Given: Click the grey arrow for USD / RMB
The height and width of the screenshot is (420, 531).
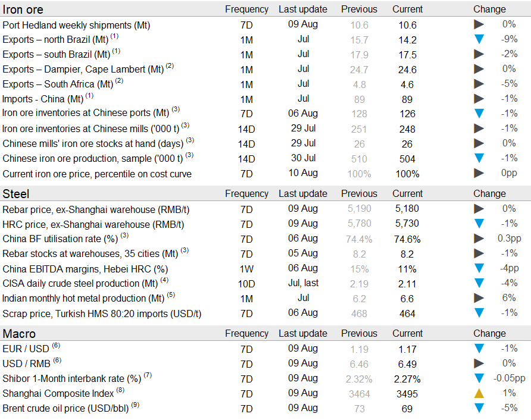Looking at the screenshot, I should pyautogui.click(x=479, y=363).
